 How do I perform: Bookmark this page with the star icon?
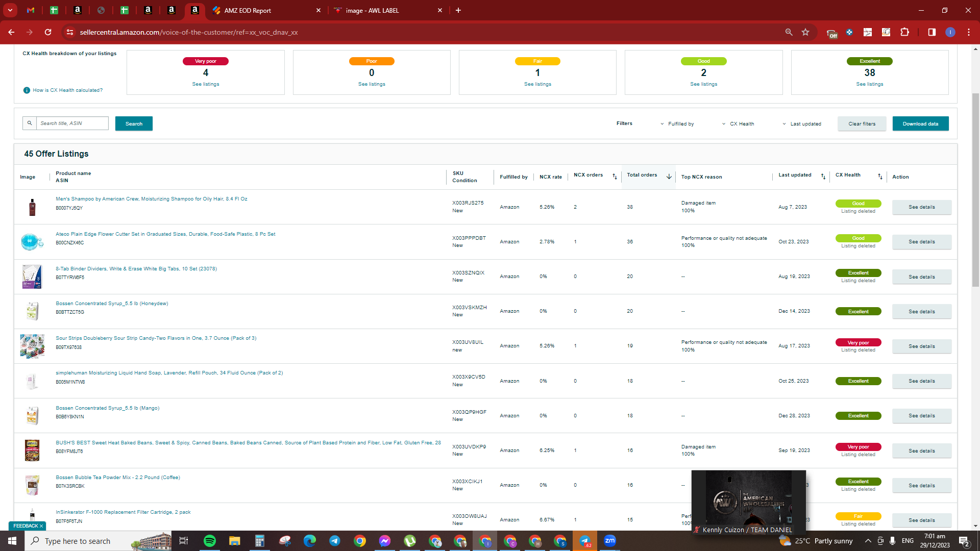[x=805, y=32]
